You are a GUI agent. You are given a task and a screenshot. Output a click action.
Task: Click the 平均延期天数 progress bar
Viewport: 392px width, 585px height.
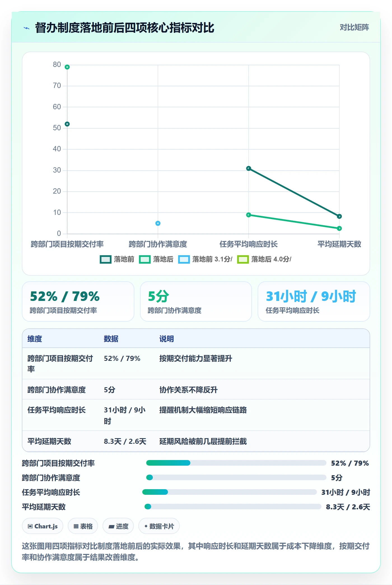[233, 507]
